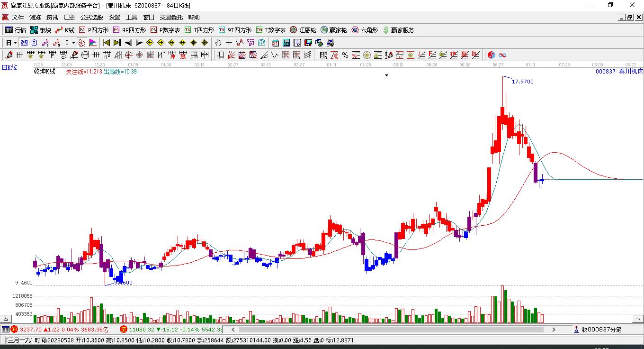Step chart back with black left arrow

[x=128, y=43]
